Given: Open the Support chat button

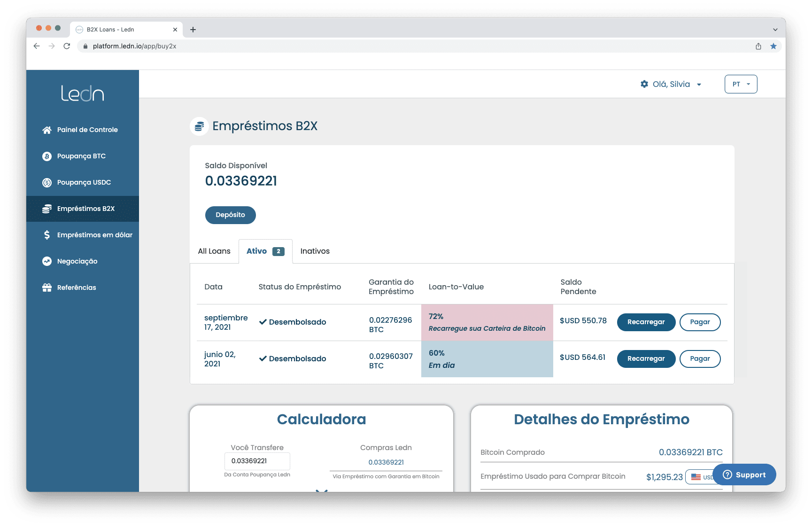Looking at the screenshot, I should click(x=744, y=475).
